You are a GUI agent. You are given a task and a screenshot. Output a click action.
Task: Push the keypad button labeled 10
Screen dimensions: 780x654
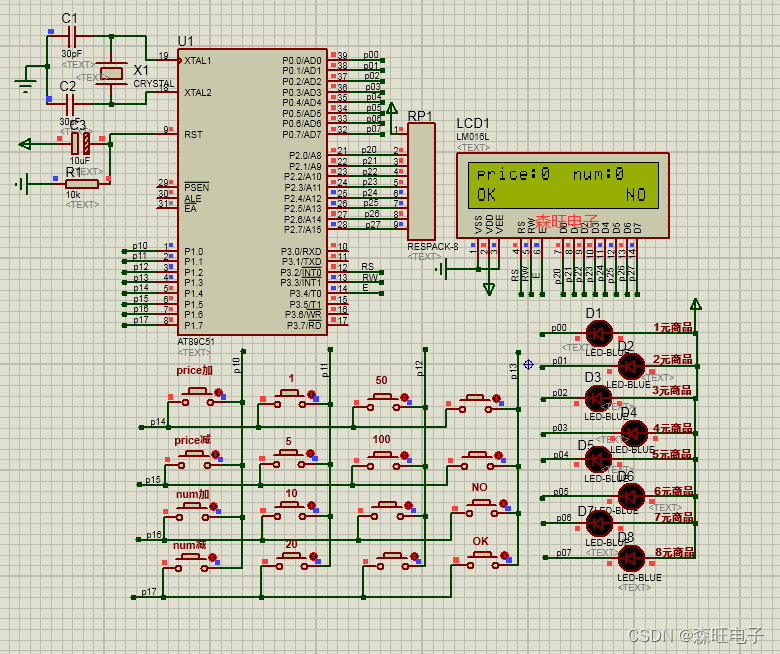(x=290, y=510)
